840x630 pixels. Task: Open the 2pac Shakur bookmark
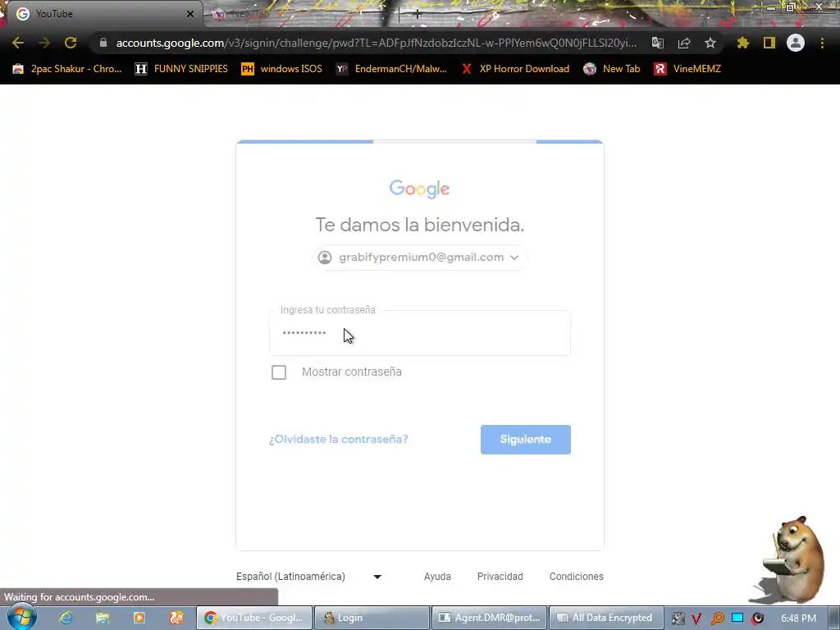pos(67,69)
